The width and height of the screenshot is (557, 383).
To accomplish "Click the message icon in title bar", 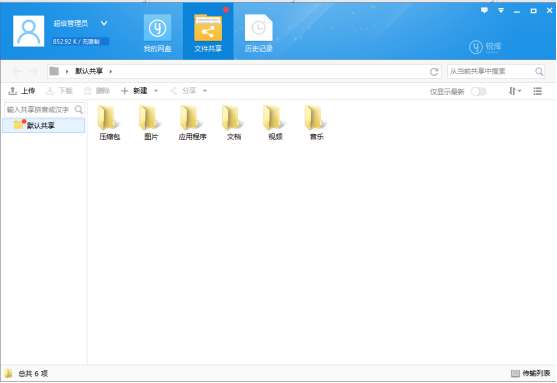I will [484, 10].
